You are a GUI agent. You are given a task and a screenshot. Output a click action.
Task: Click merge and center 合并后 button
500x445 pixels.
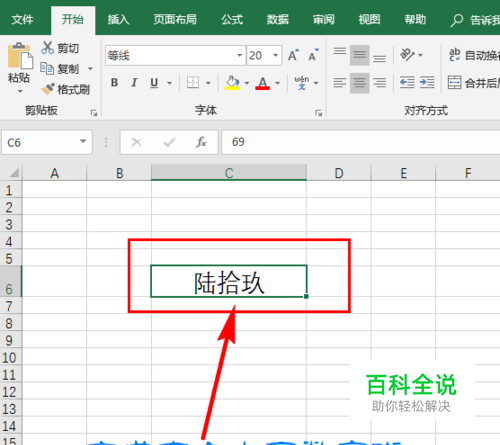[473, 82]
